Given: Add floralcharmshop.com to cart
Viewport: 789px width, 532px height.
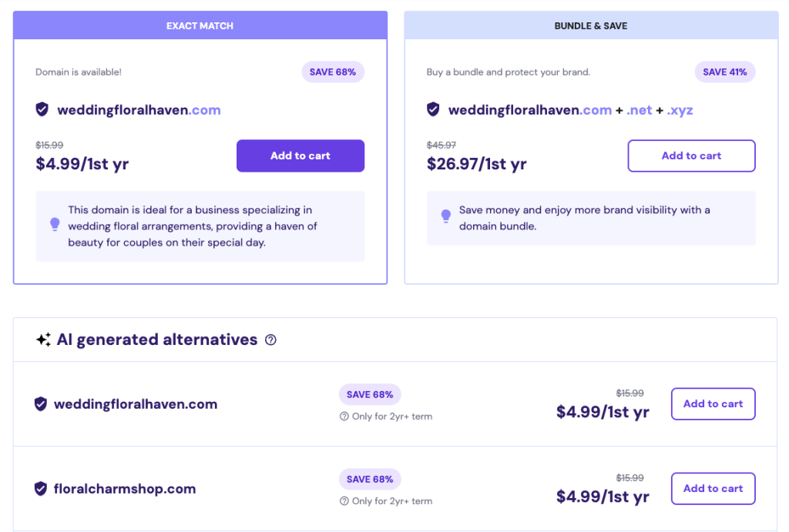Looking at the screenshot, I should coord(713,488).
